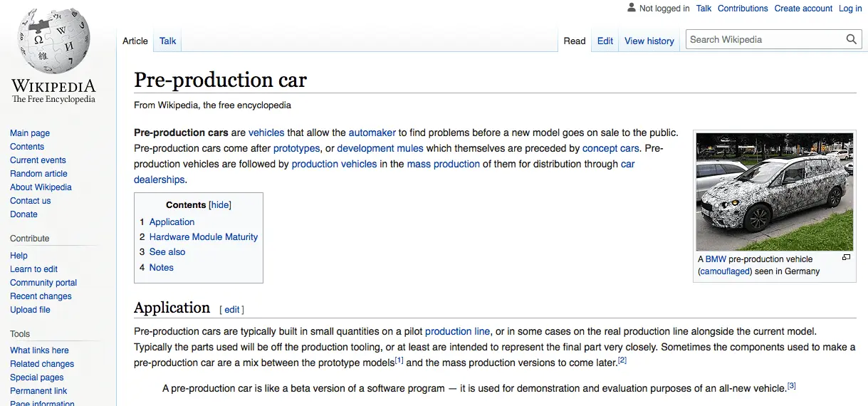Screen dimensions: 868x406
Task: Select the Article tab
Action: click(x=135, y=41)
